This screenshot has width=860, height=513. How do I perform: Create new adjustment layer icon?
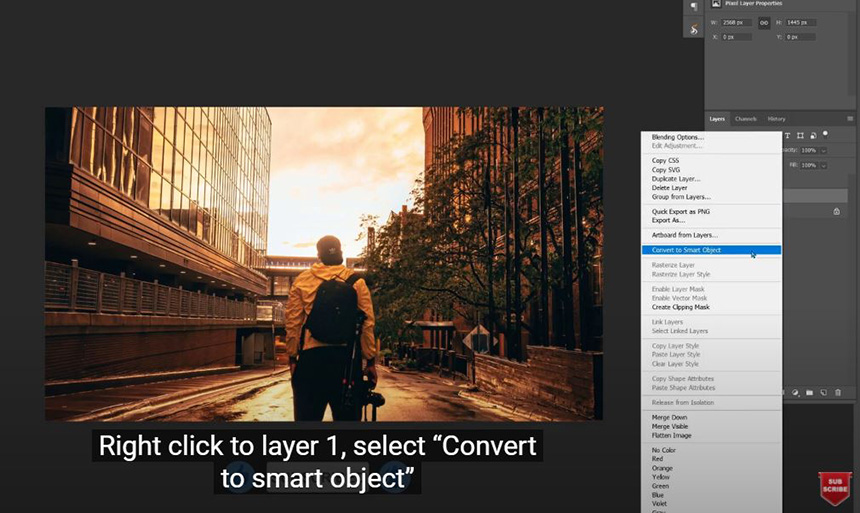(795, 392)
